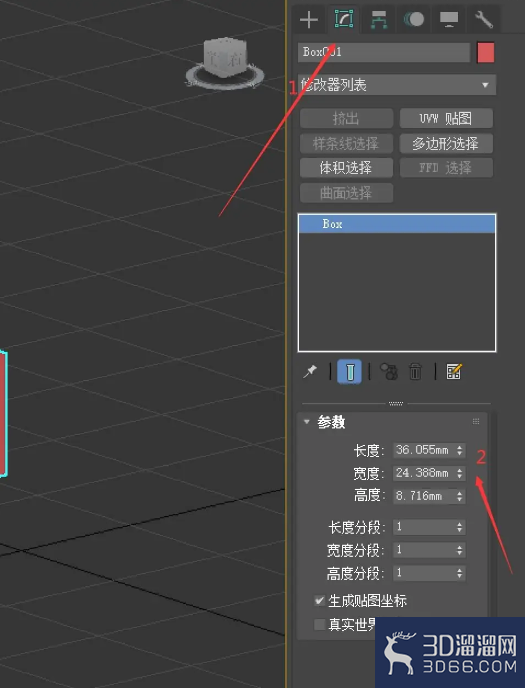Image resolution: width=525 pixels, height=688 pixels.
Task: Click the 高度 spinner arrows
Action: (460, 496)
